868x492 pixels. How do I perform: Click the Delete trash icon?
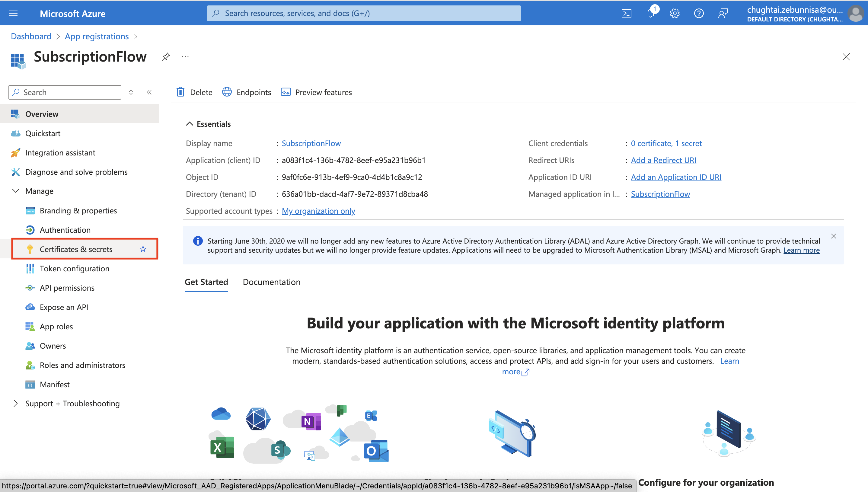click(180, 92)
